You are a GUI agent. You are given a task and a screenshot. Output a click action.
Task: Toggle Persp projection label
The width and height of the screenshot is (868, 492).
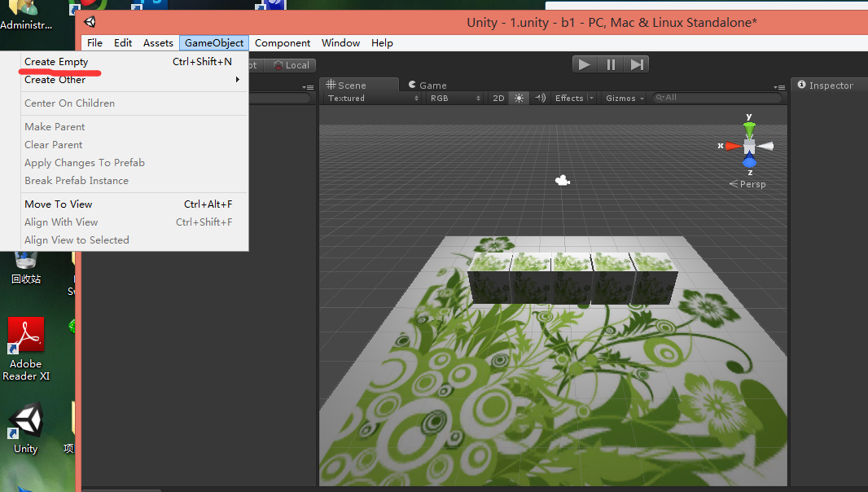click(747, 184)
